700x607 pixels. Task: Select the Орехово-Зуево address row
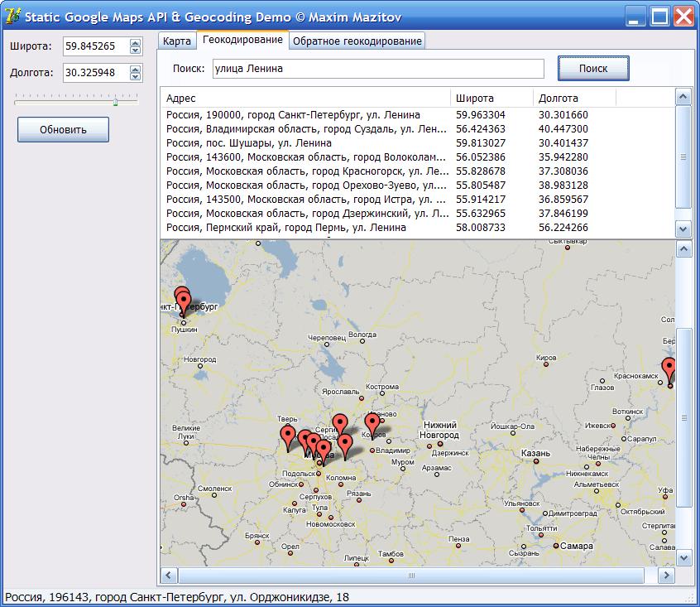(417, 185)
